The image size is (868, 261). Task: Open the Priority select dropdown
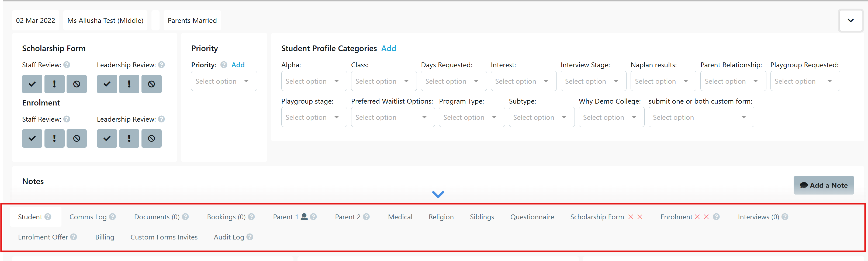tap(224, 81)
